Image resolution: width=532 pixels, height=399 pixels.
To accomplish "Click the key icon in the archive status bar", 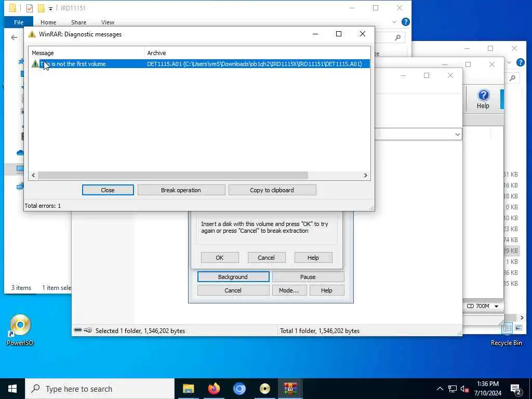I will pyautogui.click(x=88, y=330).
